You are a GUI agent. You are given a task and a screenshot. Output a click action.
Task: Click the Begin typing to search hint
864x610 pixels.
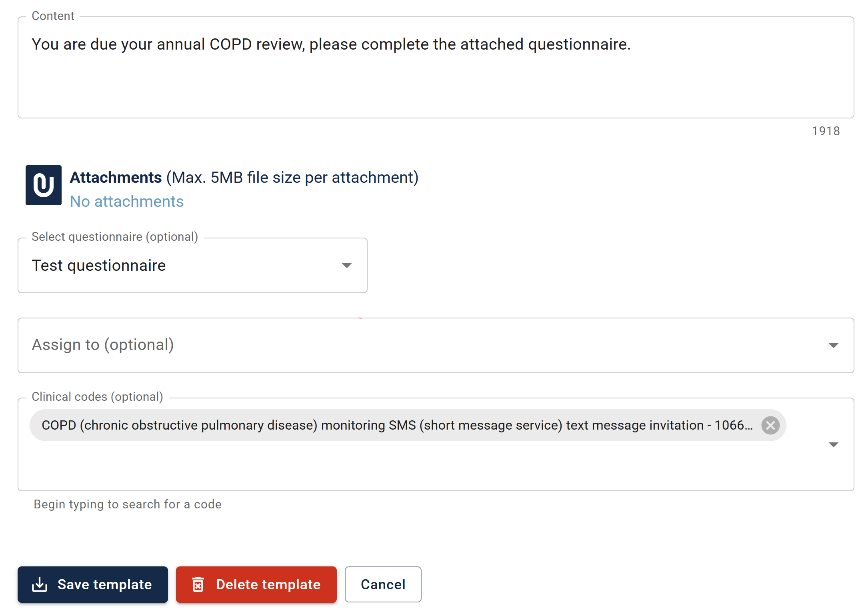(127, 504)
